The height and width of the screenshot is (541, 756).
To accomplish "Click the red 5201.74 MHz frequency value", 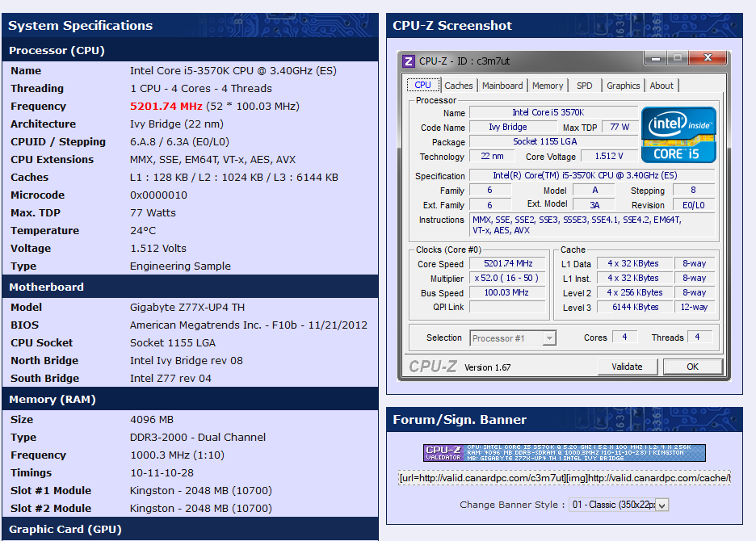I will pyautogui.click(x=166, y=106).
